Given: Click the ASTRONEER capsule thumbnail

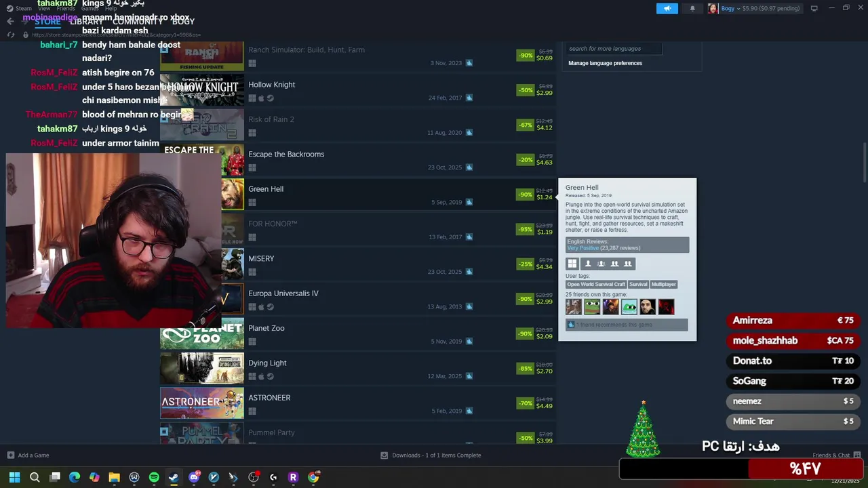Looking at the screenshot, I should pos(202,404).
